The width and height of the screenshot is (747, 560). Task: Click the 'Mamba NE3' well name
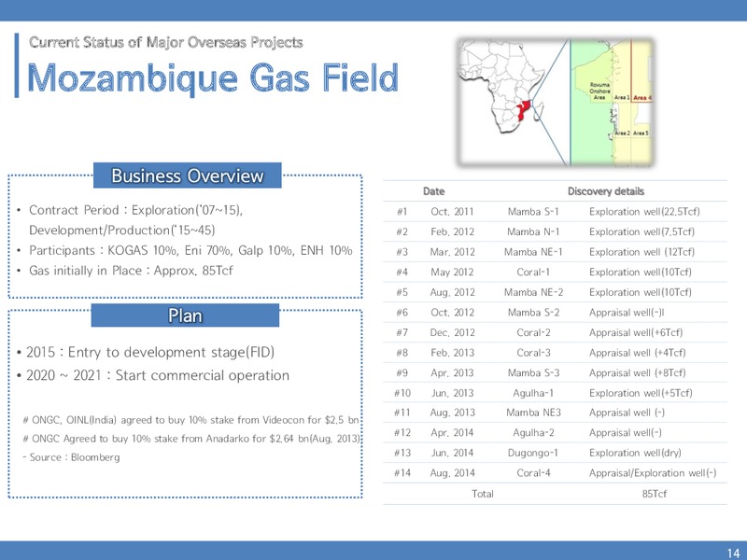(x=533, y=413)
